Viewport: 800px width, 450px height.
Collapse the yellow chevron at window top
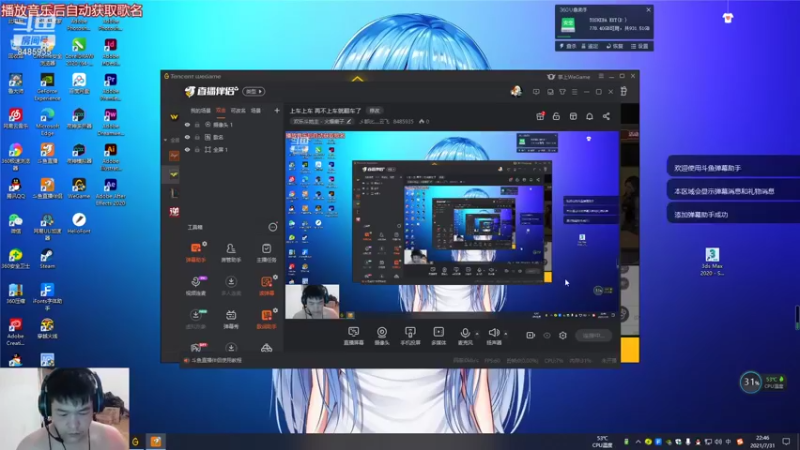(358, 79)
